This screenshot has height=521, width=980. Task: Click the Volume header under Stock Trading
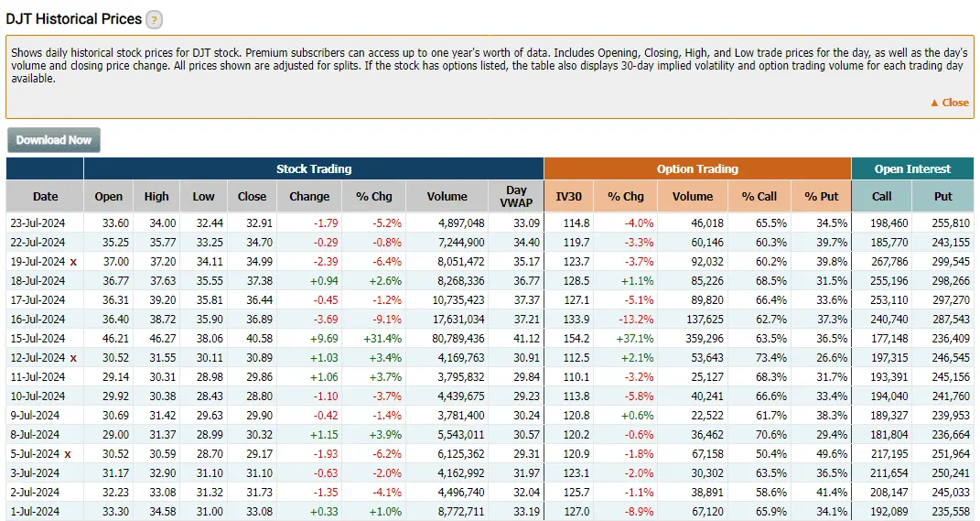coord(447,196)
